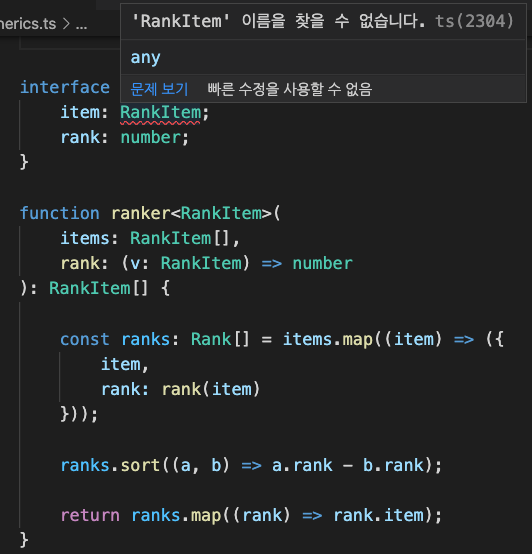The width and height of the screenshot is (532, 554).
Task: Click breadcrumb chevron after the .ts file name
Action: click(66, 24)
